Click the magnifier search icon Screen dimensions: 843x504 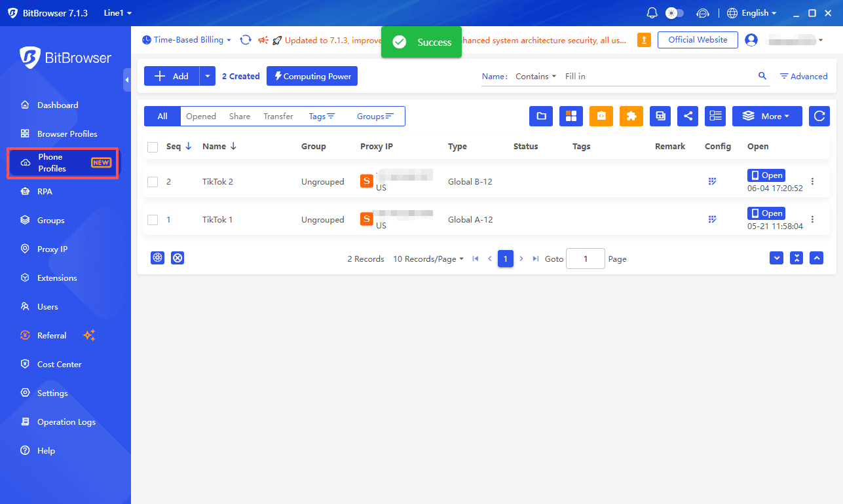762,76
